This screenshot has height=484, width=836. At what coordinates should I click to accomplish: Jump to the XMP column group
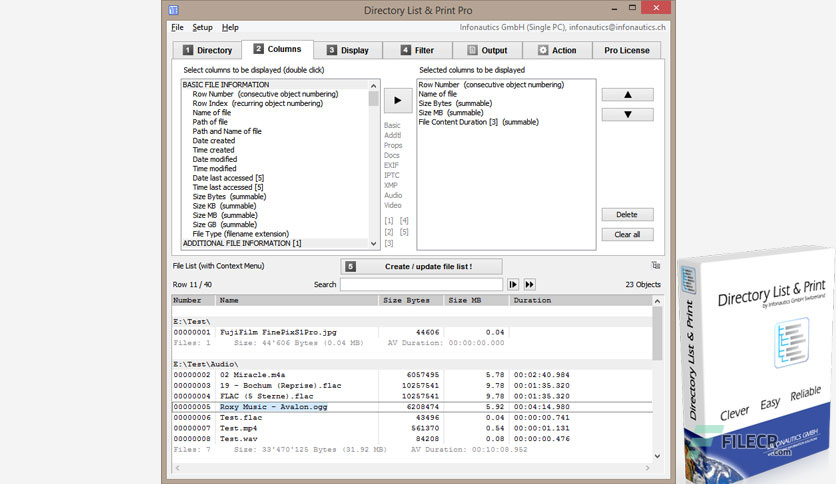[x=391, y=185]
